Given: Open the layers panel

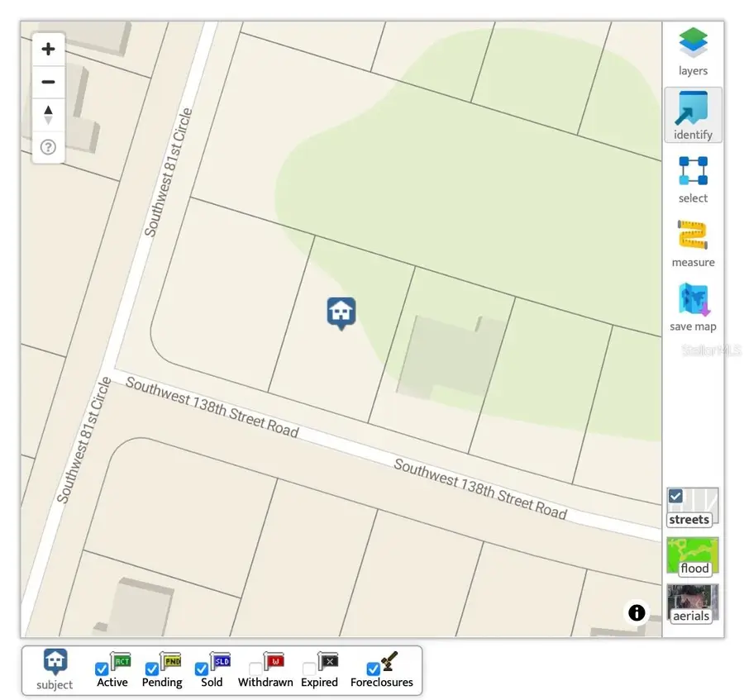Looking at the screenshot, I should (x=693, y=51).
